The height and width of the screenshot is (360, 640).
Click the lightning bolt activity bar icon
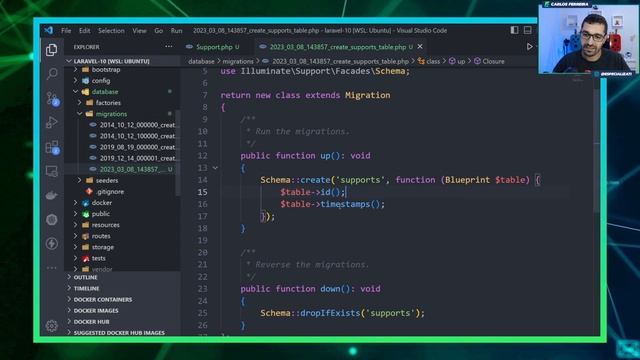(51, 244)
